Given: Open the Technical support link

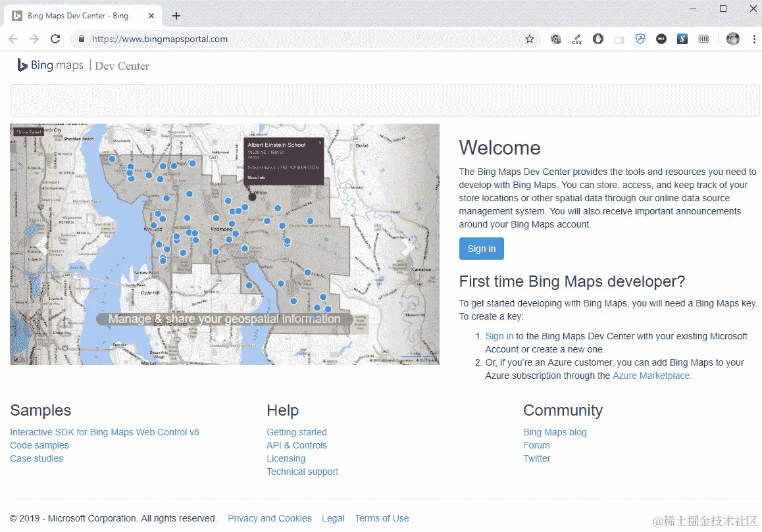Looking at the screenshot, I should pos(302,472).
